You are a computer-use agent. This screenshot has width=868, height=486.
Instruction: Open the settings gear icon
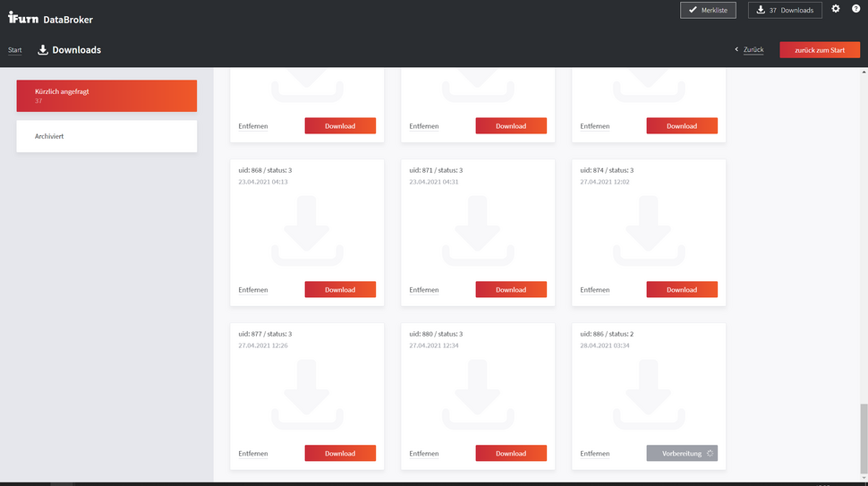pyautogui.click(x=836, y=9)
